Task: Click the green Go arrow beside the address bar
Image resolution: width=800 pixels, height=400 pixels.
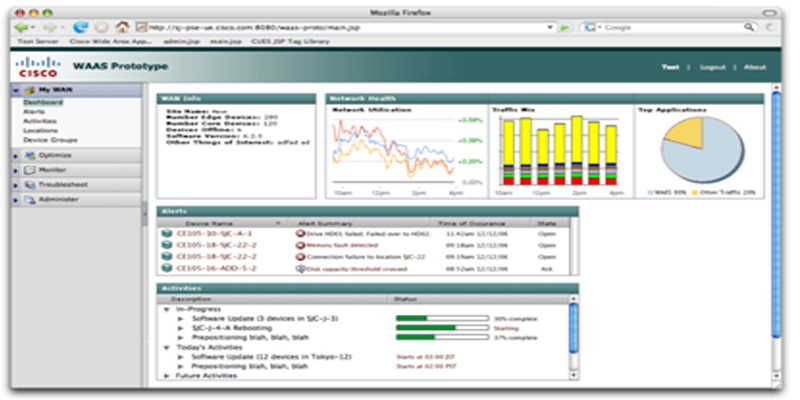Action: [564, 28]
